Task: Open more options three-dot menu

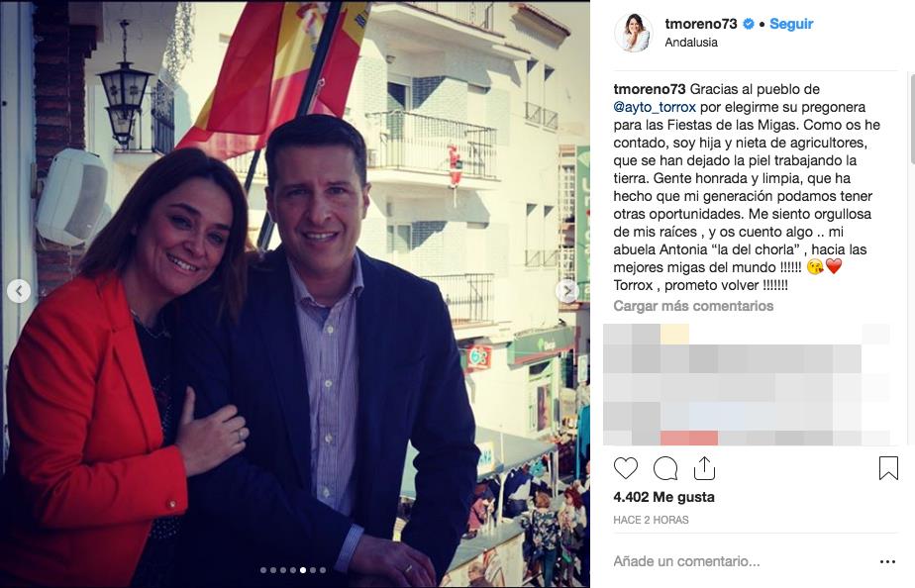Action: click(x=887, y=561)
